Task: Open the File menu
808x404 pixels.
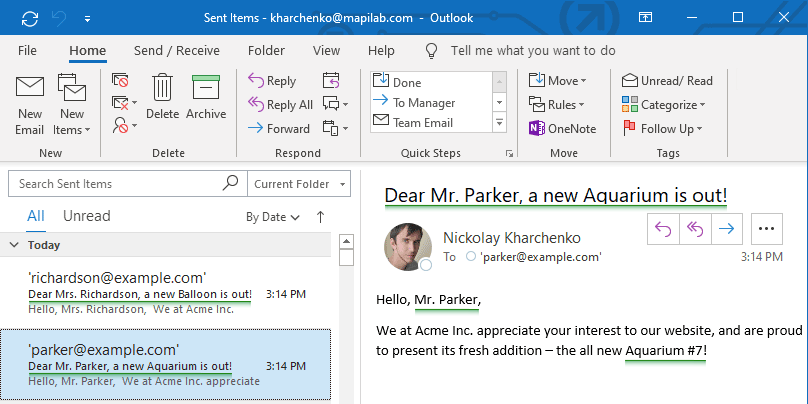Action: point(27,50)
